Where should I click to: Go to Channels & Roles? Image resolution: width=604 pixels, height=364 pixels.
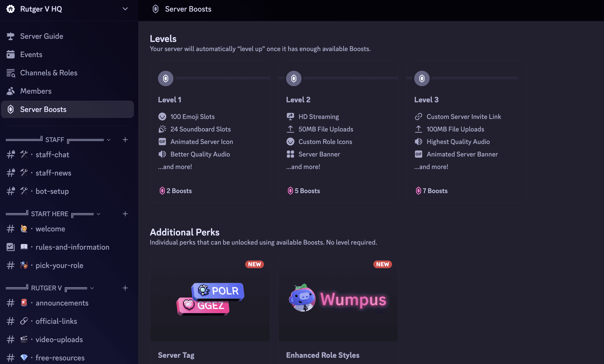tap(67, 73)
